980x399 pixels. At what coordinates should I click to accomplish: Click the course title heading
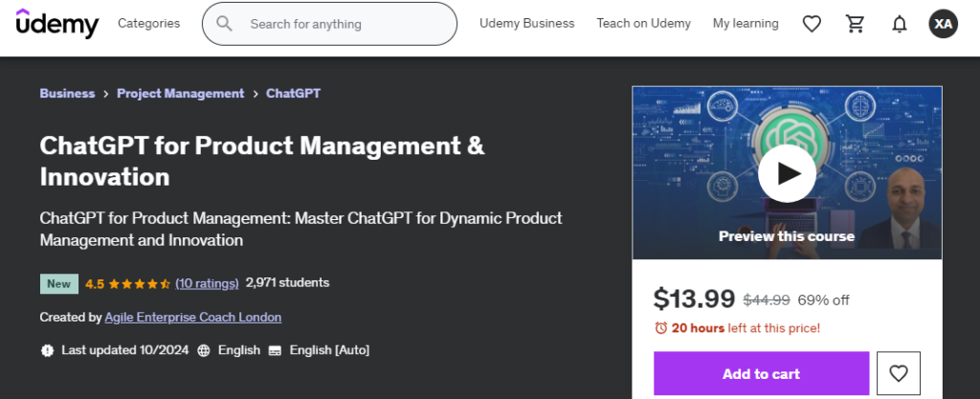coord(262,161)
